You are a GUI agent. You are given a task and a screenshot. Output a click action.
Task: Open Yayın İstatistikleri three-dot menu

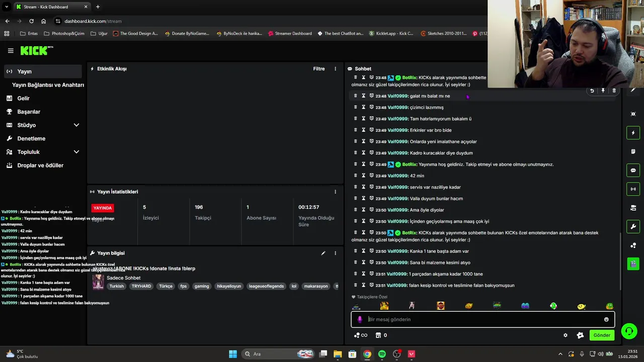coord(335,192)
